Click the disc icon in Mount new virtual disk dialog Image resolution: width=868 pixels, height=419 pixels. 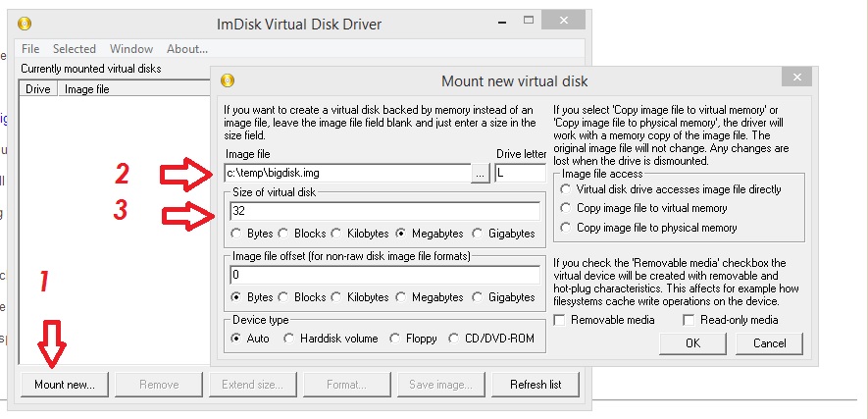click(x=228, y=80)
